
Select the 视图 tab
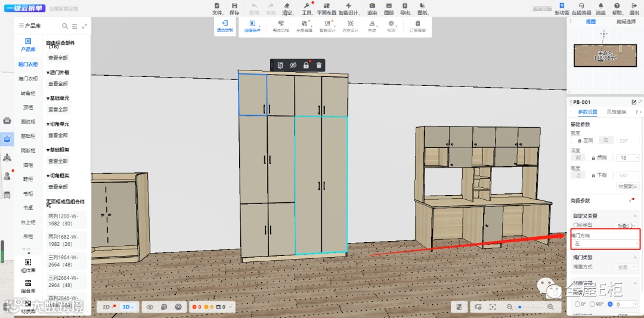coord(590,21)
